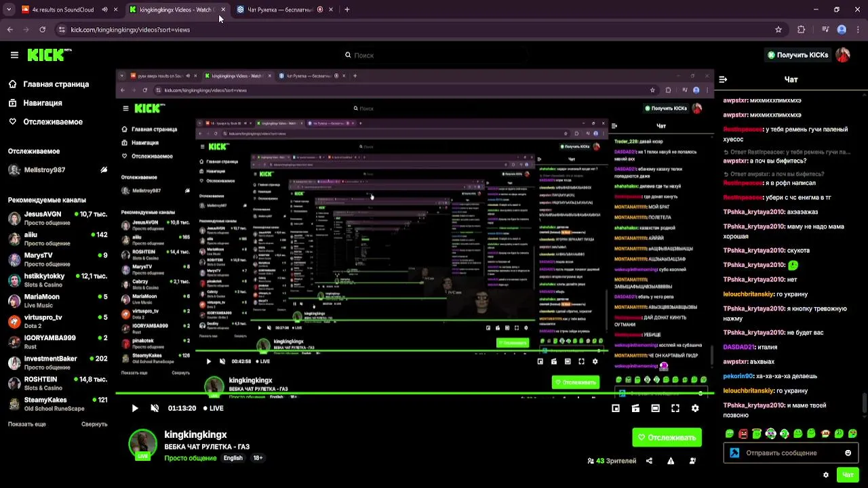
Task: Toggle mute on the video player
Action: (x=155, y=408)
